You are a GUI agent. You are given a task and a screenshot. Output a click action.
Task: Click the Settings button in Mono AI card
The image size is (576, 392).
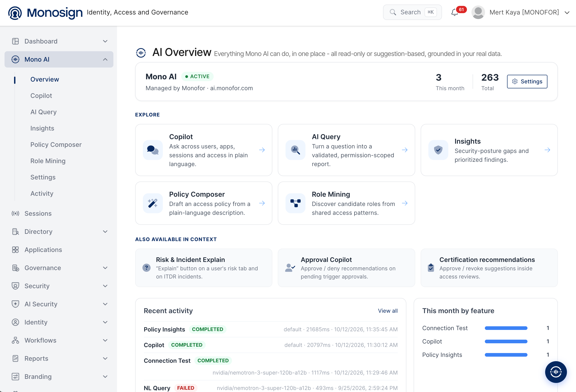527,82
